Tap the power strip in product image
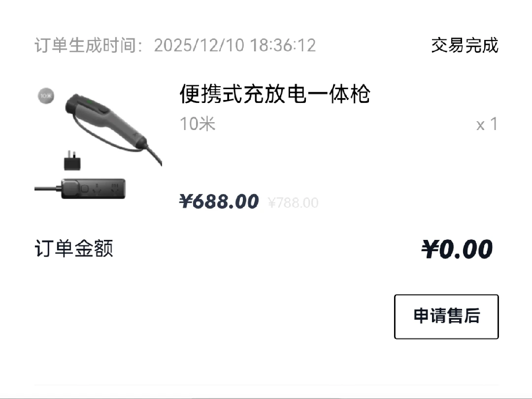This screenshot has height=399, width=532. (x=93, y=189)
